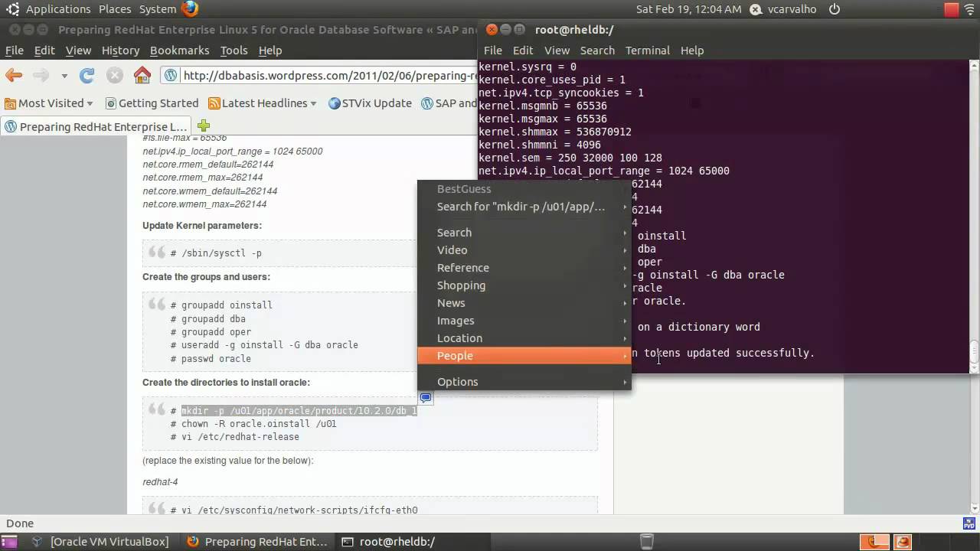Open the terminal's Terminal menu

[x=647, y=50]
